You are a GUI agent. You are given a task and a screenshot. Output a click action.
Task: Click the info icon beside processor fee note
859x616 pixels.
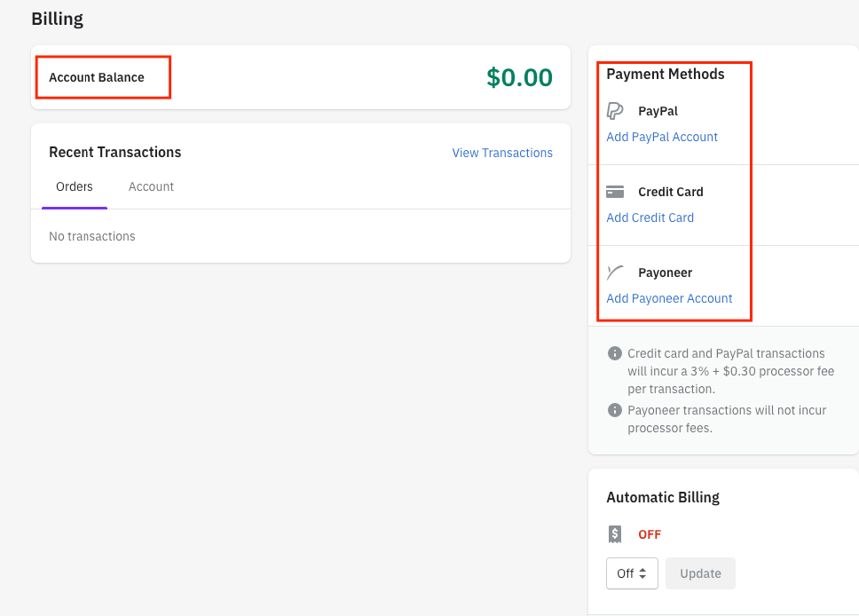point(614,353)
